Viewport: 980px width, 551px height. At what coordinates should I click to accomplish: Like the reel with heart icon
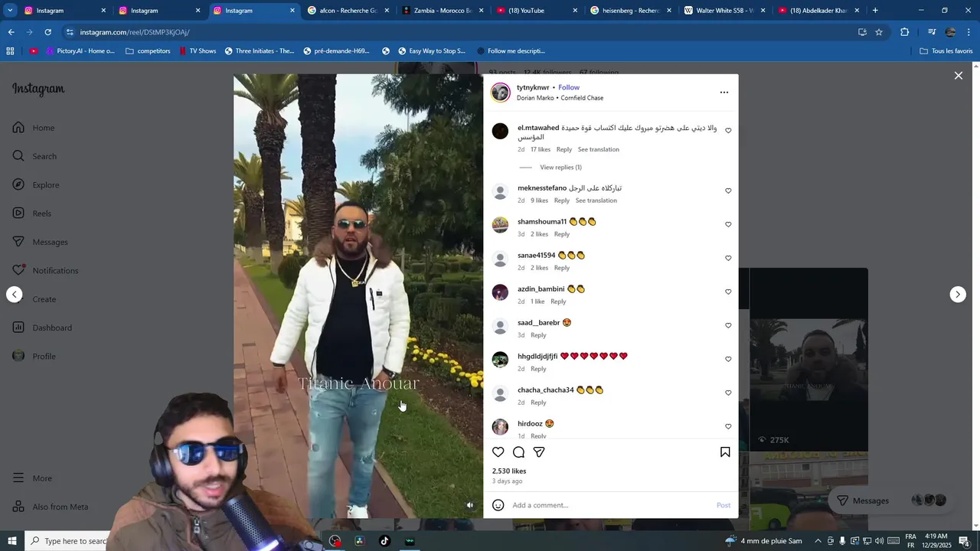point(498,452)
